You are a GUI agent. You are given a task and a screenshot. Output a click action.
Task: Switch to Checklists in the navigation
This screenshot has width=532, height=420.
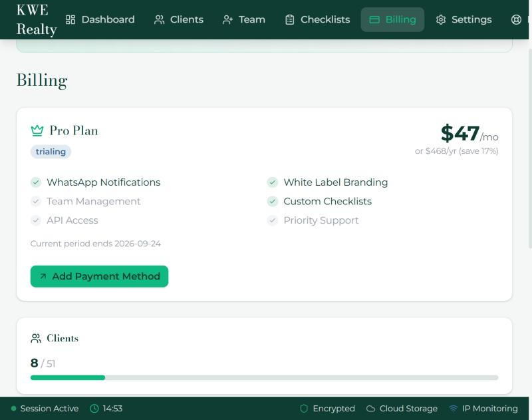click(x=318, y=20)
